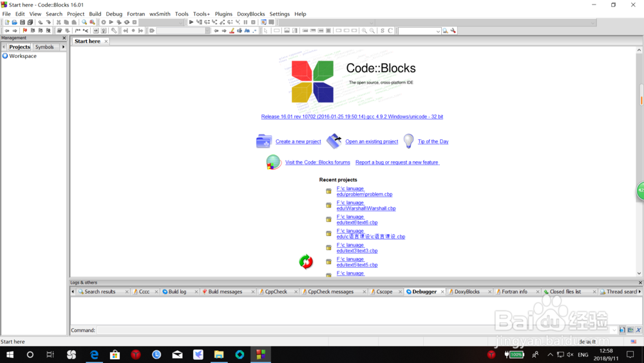Open the build target dropdown

pos(181,23)
